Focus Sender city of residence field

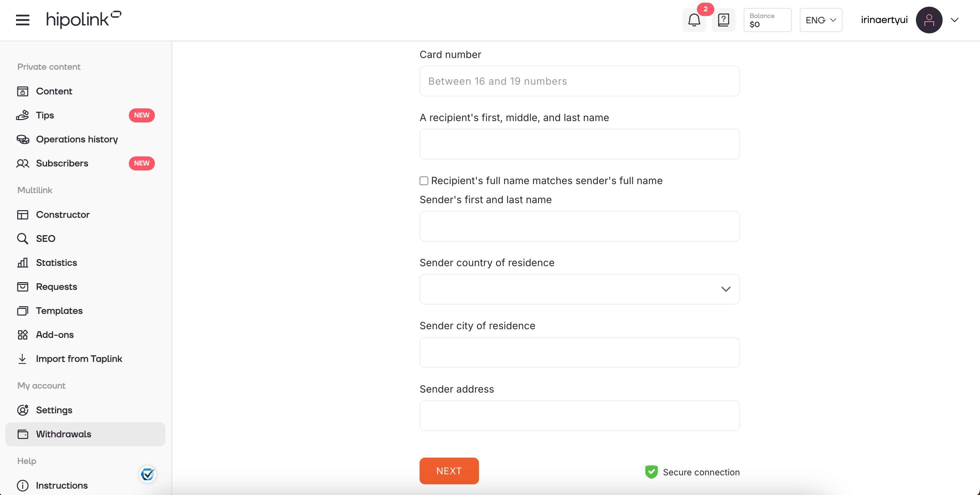click(x=579, y=353)
